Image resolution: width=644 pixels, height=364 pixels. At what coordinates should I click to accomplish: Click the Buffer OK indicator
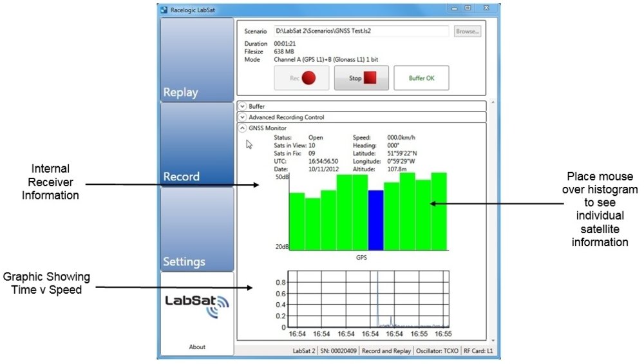coord(421,78)
